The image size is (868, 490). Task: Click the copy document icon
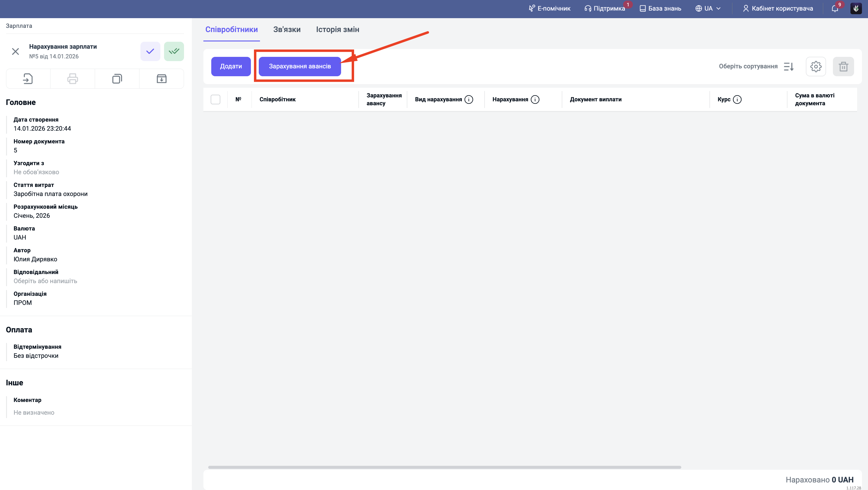[117, 79]
